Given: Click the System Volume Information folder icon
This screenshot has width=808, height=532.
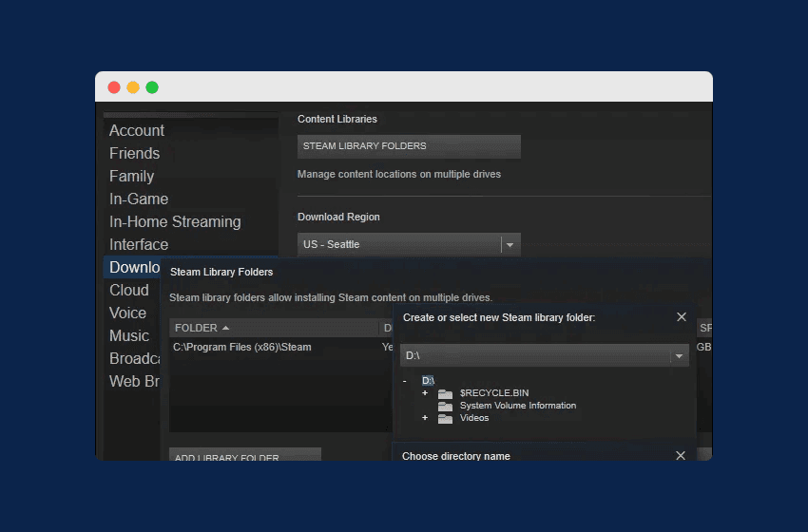Looking at the screenshot, I should click(x=445, y=406).
